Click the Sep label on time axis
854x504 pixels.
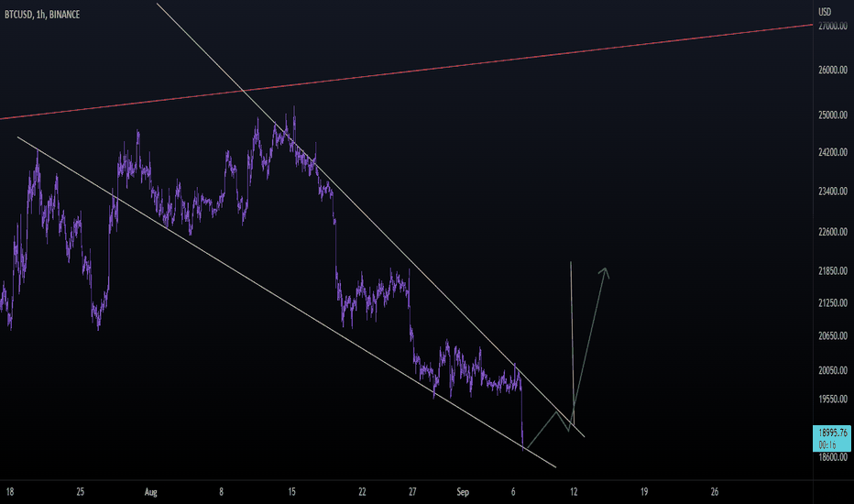[x=463, y=492]
